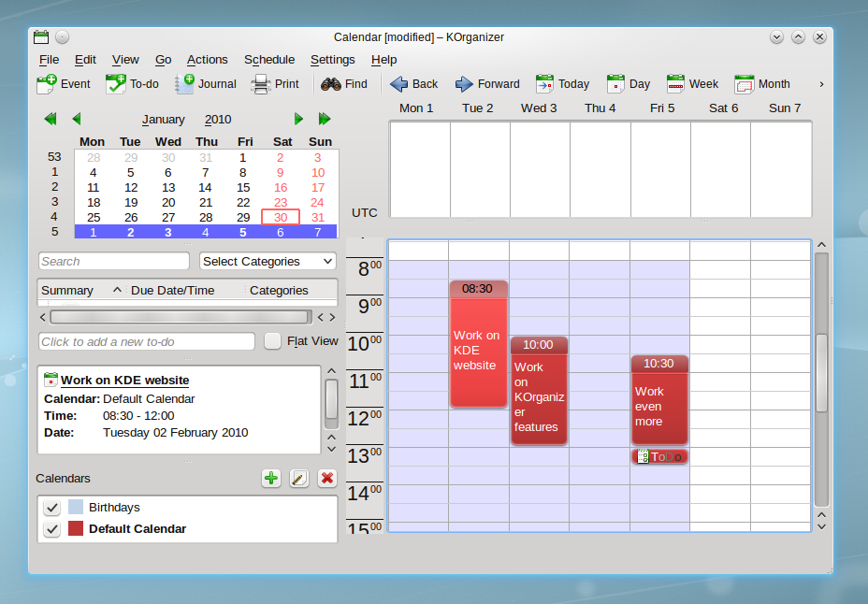
Task: Jump to Today in the toolbar
Action: click(562, 84)
